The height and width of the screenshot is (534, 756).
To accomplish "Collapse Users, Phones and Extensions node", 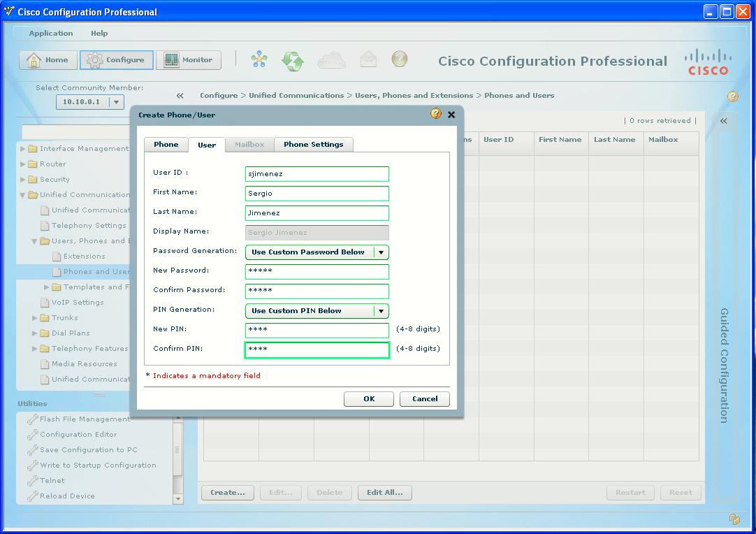I will (x=34, y=241).
